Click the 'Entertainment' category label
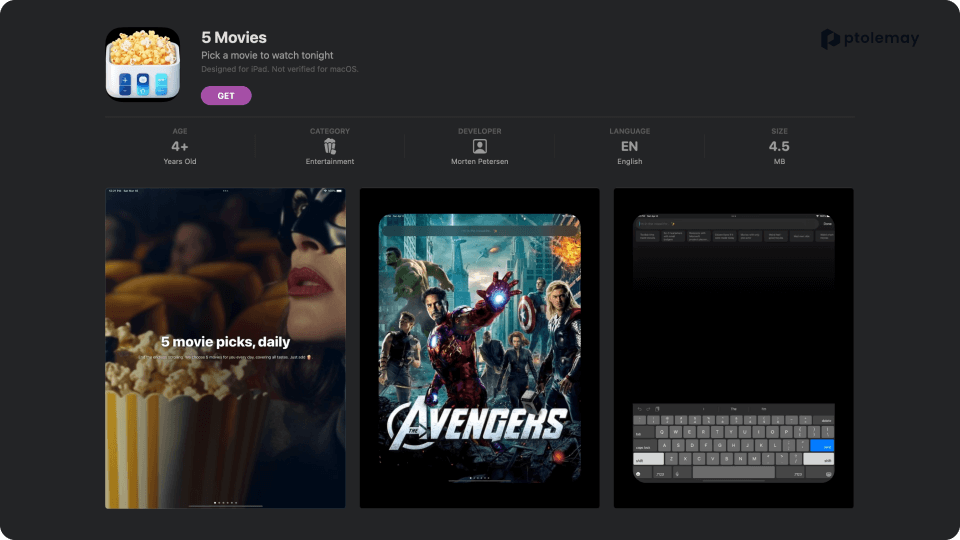The width and height of the screenshot is (960, 540). [330, 162]
